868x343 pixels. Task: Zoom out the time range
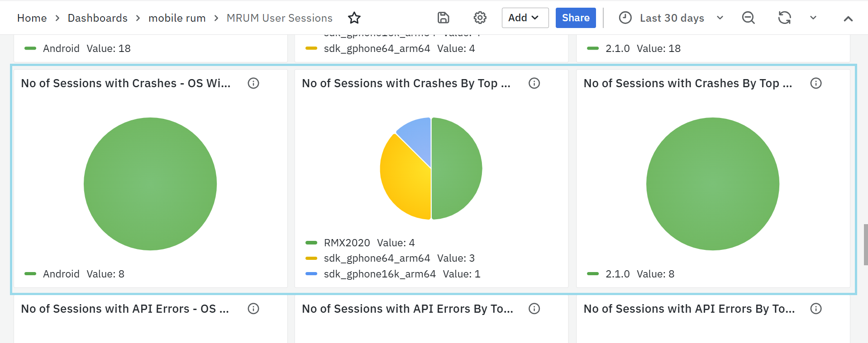click(748, 18)
